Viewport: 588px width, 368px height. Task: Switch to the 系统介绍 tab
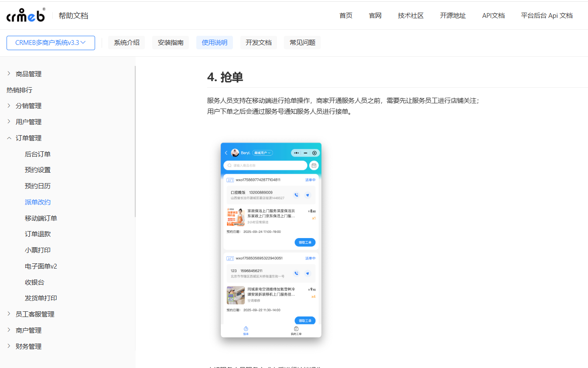(126, 43)
